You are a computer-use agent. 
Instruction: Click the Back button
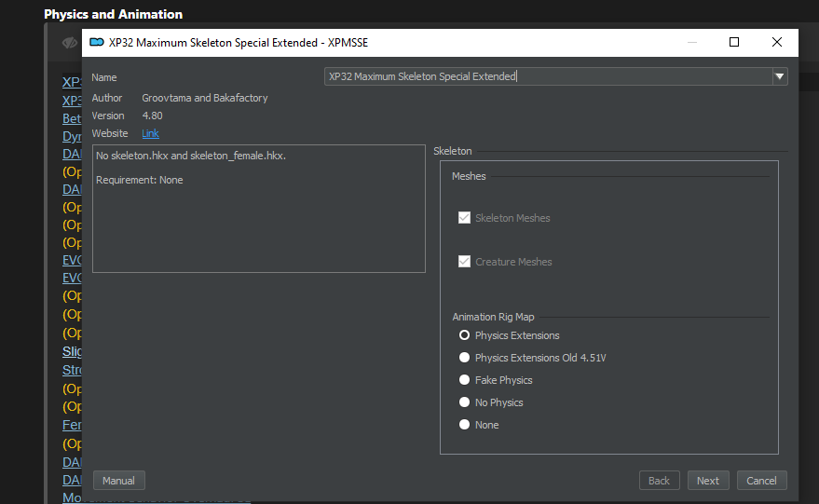659,481
